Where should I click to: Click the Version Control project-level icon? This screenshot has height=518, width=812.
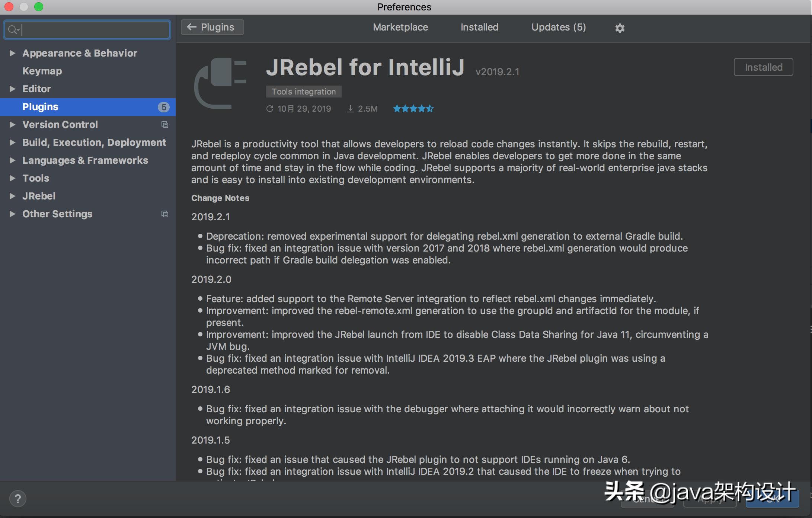(164, 125)
